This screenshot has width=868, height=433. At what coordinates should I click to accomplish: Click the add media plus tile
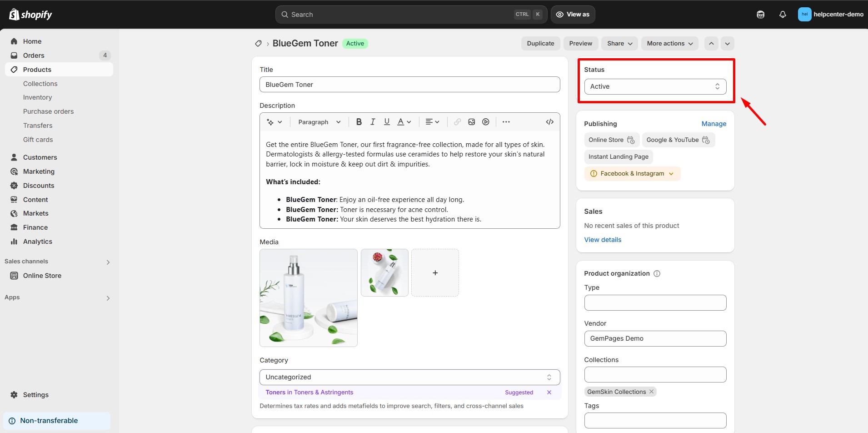[435, 273]
